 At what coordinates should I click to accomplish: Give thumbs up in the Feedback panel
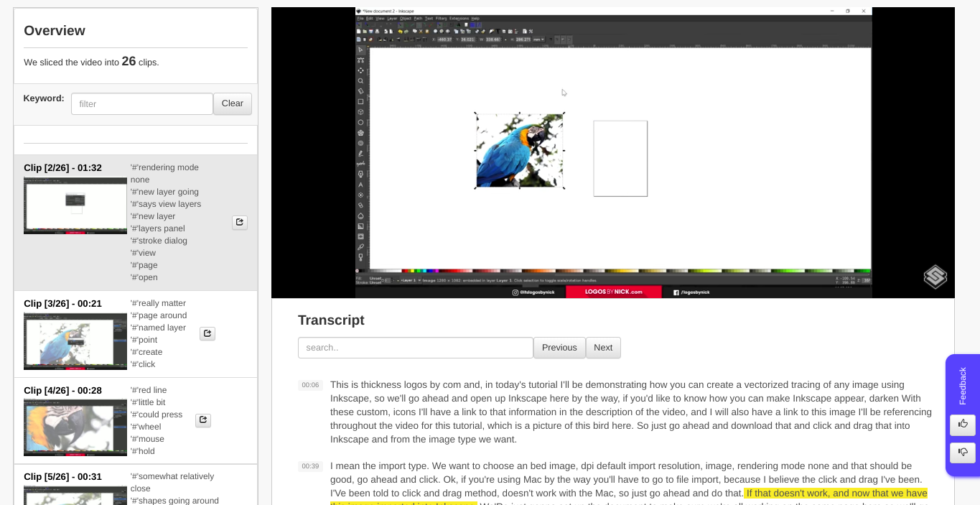963,425
